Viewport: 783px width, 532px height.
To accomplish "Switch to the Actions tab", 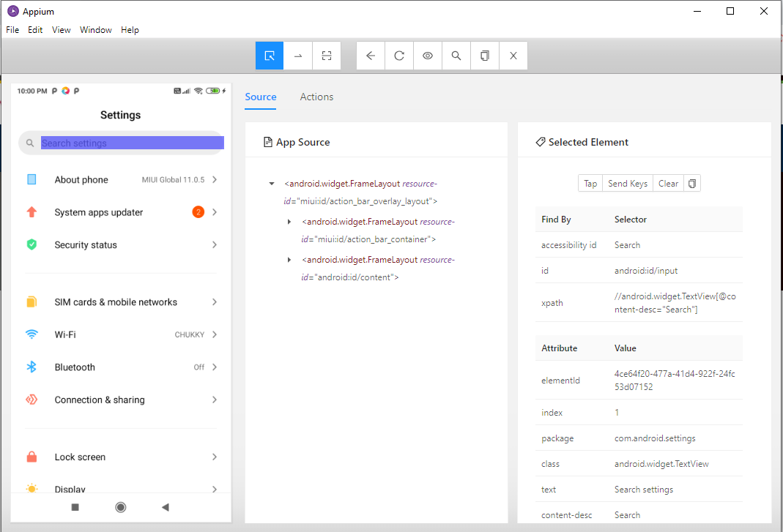I will (x=316, y=97).
